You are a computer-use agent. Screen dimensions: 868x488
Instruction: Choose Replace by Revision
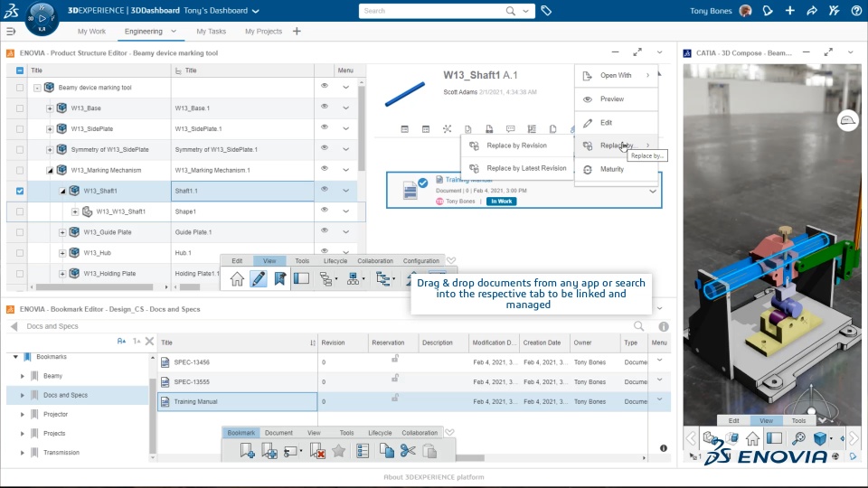[x=516, y=145]
